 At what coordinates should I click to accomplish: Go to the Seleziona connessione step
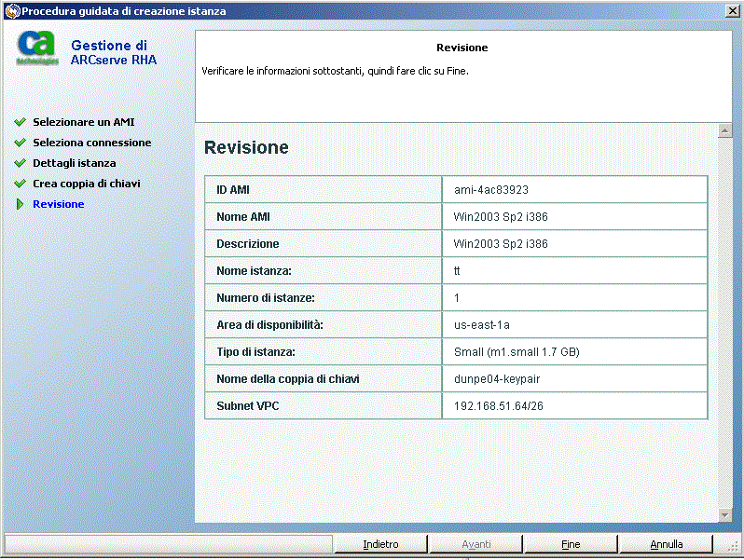pos(91,143)
